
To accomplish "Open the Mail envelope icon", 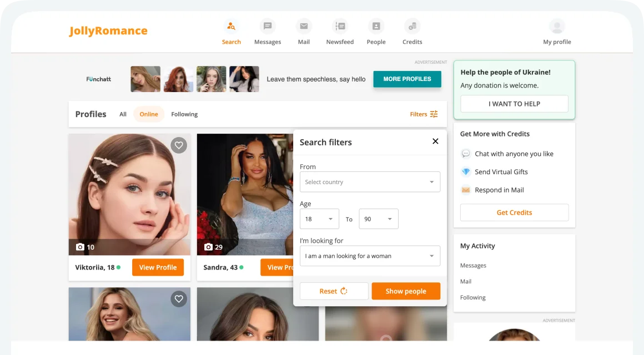I will pos(304,26).
